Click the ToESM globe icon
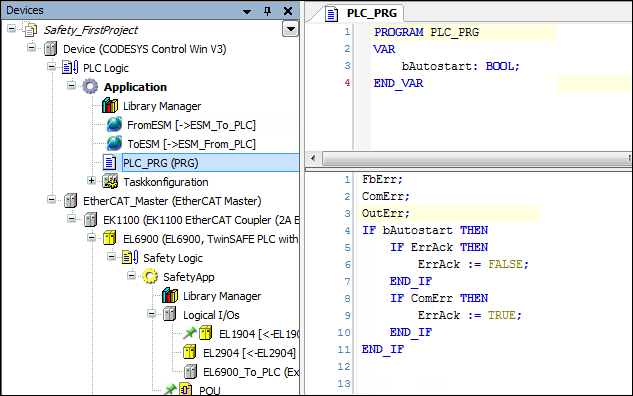633x396 pixels. point(114,144)
